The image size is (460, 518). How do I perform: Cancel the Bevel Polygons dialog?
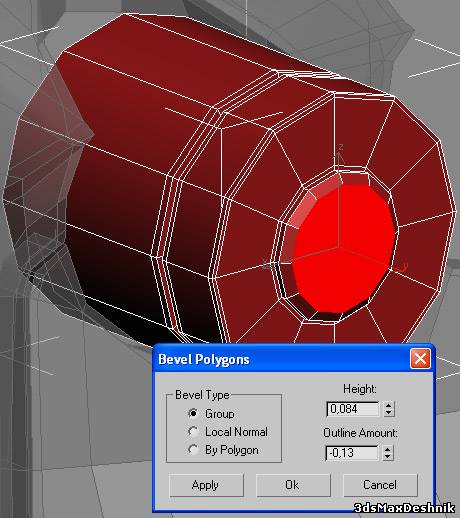380,485
